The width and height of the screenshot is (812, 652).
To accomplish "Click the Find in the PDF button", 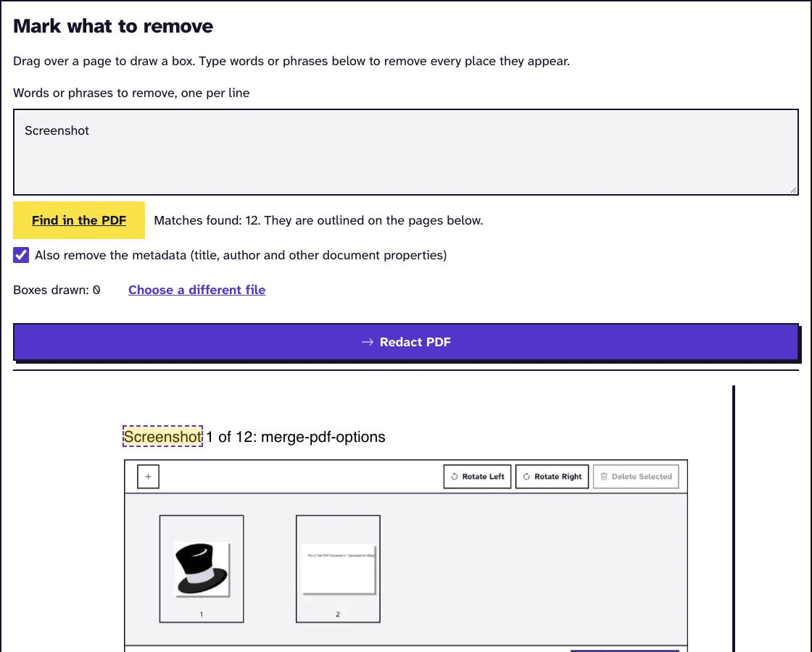I will pyautogui.click(x=79, y=220).
